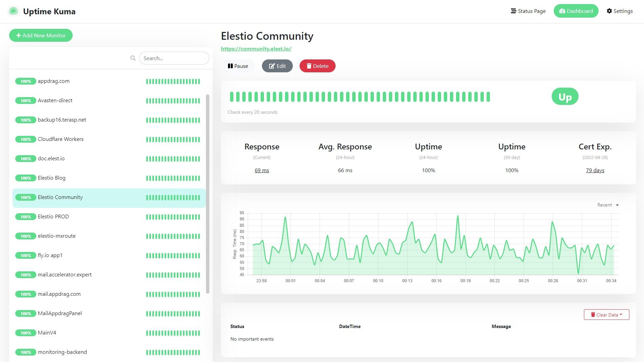644x362 pixels.
Task: Open the community.elest.io link
Action: pos(256,49)
